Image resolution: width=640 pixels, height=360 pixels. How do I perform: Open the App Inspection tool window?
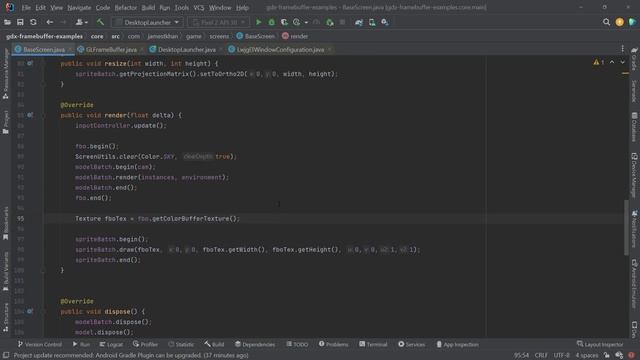457,344
